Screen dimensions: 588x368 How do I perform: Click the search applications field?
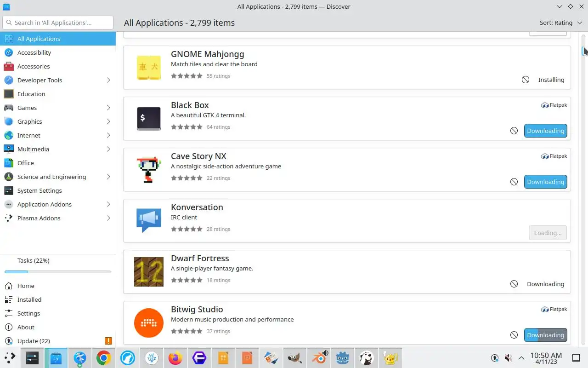point(58,23)
